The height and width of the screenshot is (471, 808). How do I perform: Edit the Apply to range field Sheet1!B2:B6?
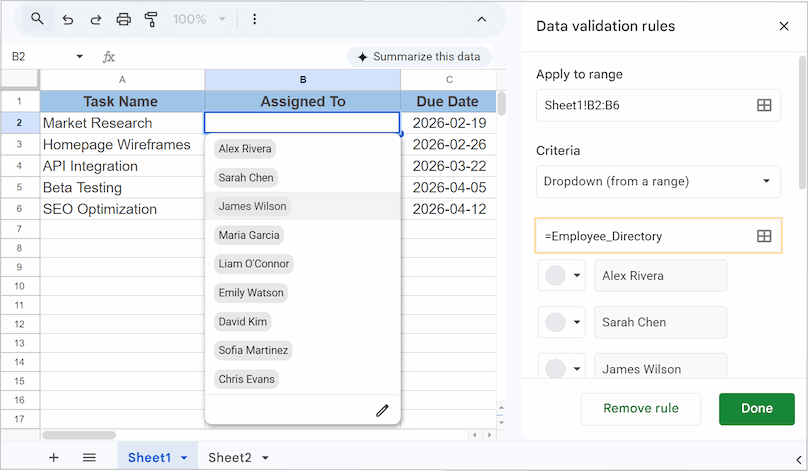pos(658,106)
